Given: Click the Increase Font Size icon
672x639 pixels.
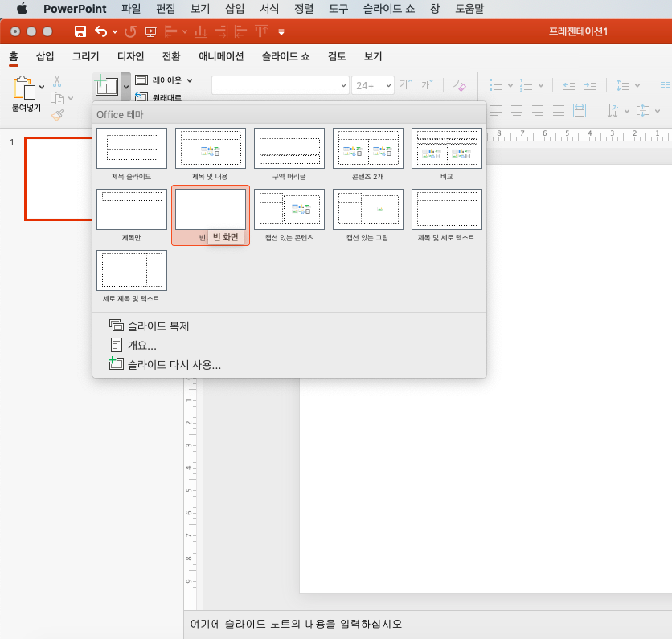Looking at the screenshot, I should pos(405,84).
